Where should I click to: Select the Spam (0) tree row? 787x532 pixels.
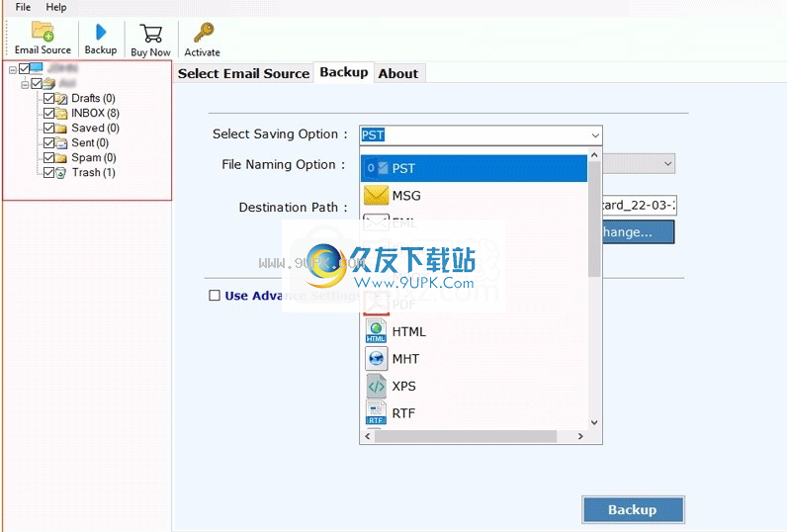94,157
